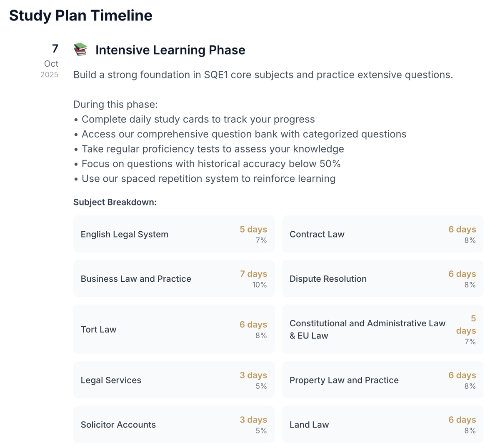Viewport: 500px width, 448px height.
Task: Select the Land Law subject card
Action: coord(382,425)
